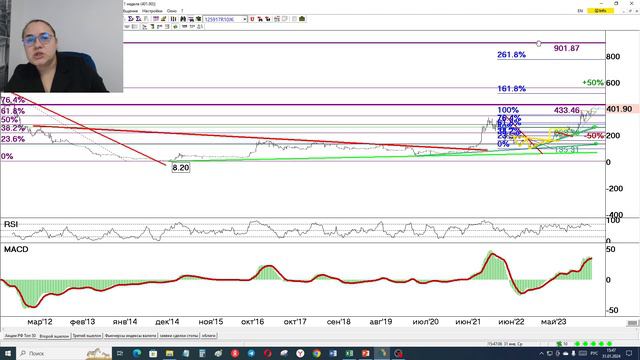Open Word from the taskbar
The image size is (640, 360).
[333, 353]
